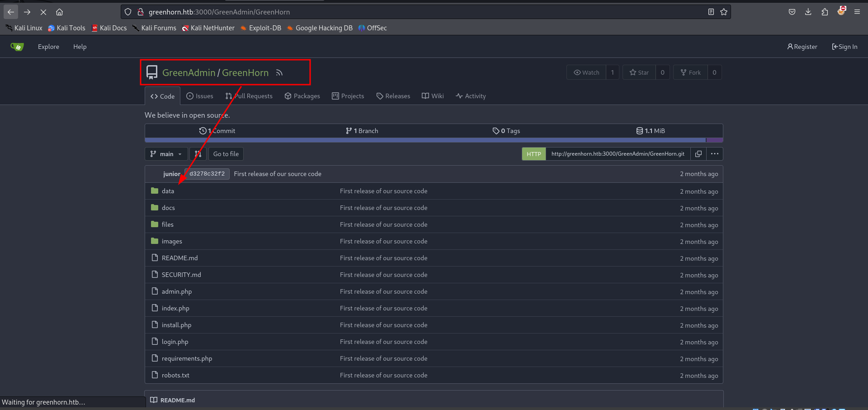This screenshot has width=868, height=410.
Task: Switch to the Issues tab
Action: 200,96
